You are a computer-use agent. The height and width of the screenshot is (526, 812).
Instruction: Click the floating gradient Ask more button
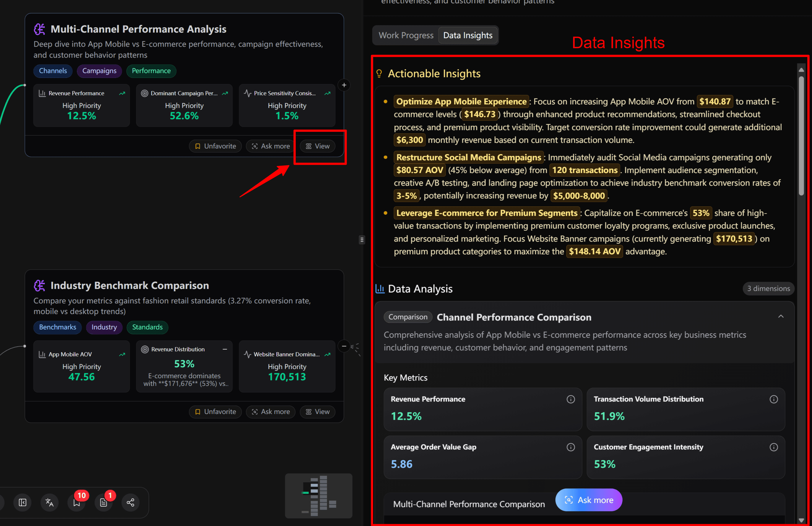589,500
